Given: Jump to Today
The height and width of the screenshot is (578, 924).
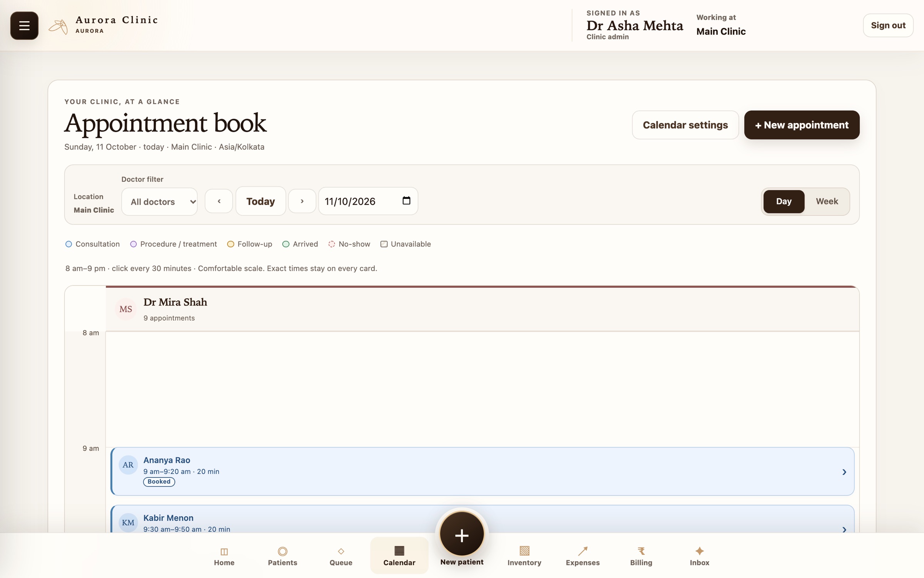Looking at the screenshot, I should click(x=261, y=201).
